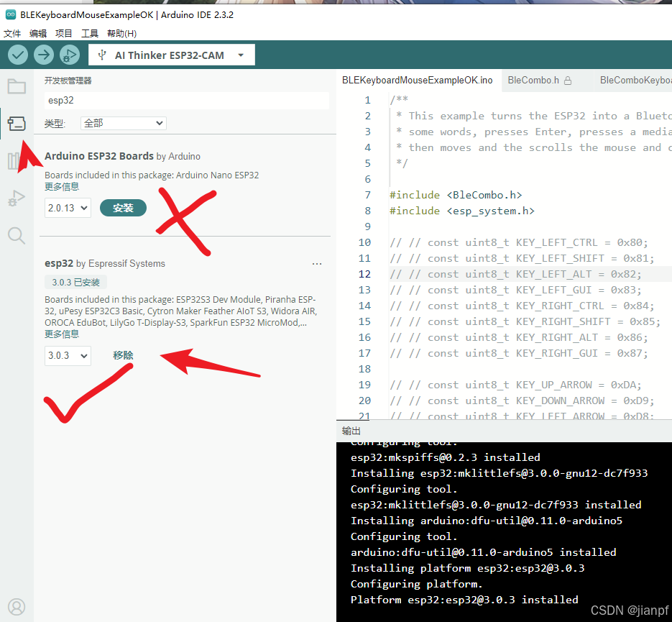Open the Search sidebar icon
Image resolution: width=672 pixels, height=622 pixels.
(x=17, y=235)
